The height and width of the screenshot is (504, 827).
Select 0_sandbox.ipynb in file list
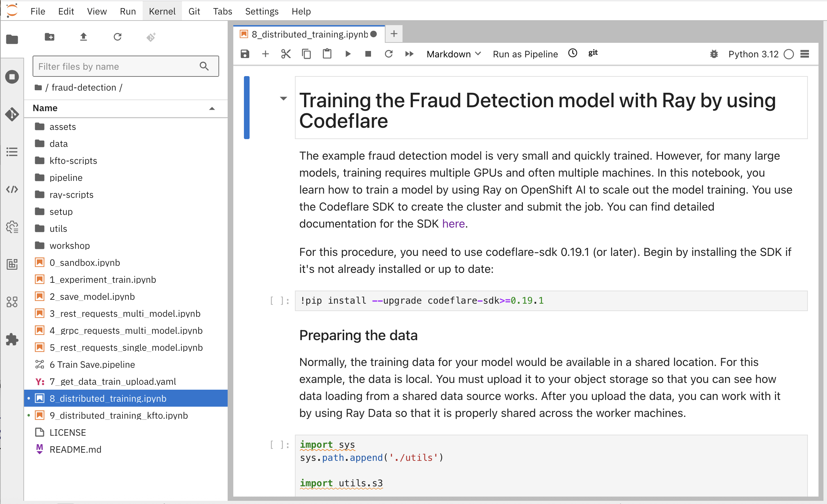126,263
